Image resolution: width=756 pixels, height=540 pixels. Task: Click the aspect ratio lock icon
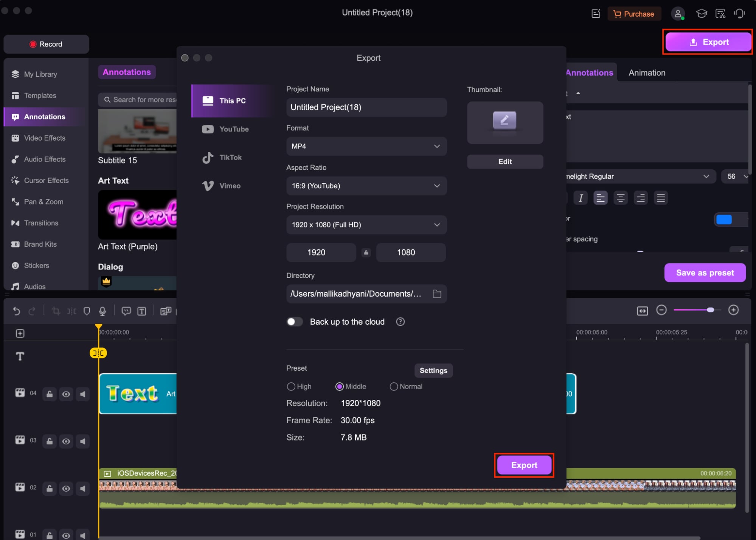tap(366, 252)
